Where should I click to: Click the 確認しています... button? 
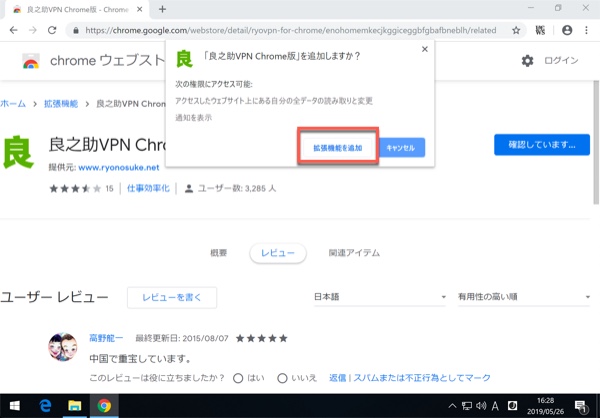(x=541, y=145)
